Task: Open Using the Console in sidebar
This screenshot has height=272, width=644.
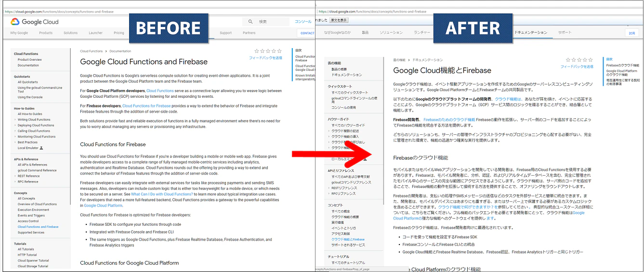Action: click(x=30, y=97)
